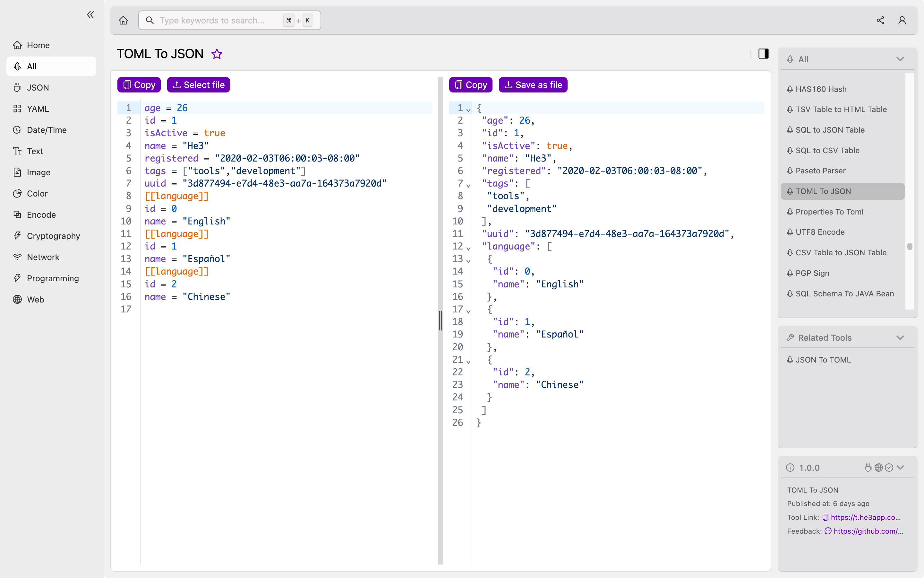The image size is (924, 578).
Task: Click the tools list scrollbar thumb
Action: coord(910,247)
